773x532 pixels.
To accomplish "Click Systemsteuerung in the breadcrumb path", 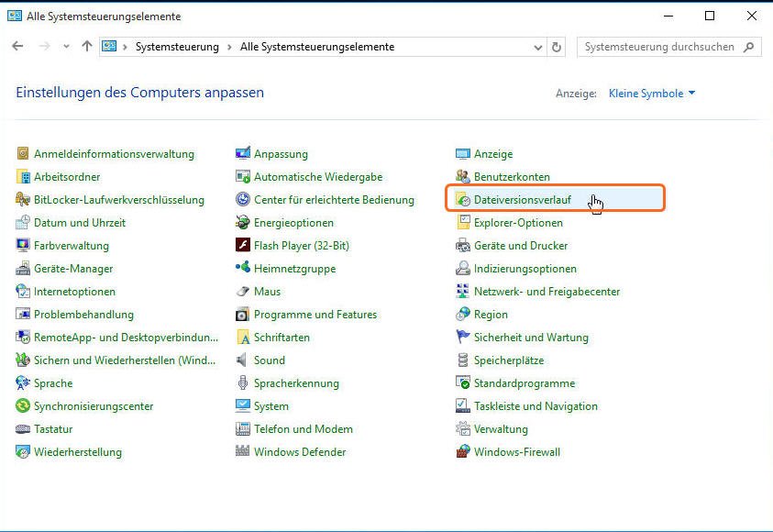I will coord(177,47).
